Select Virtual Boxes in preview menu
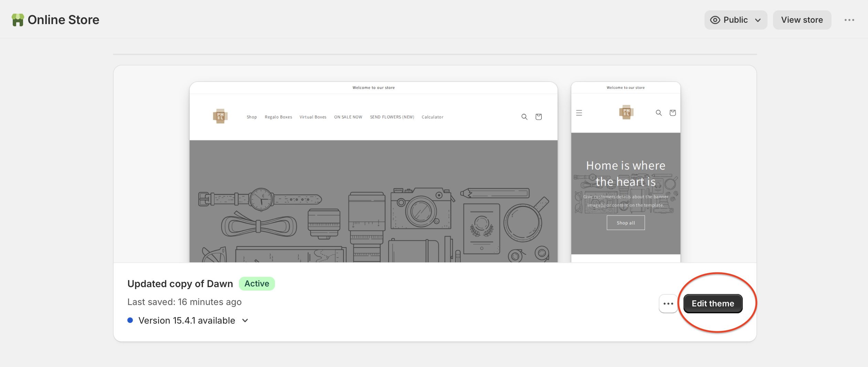This screenshot has height=367, width=868. tap(313, 117)
